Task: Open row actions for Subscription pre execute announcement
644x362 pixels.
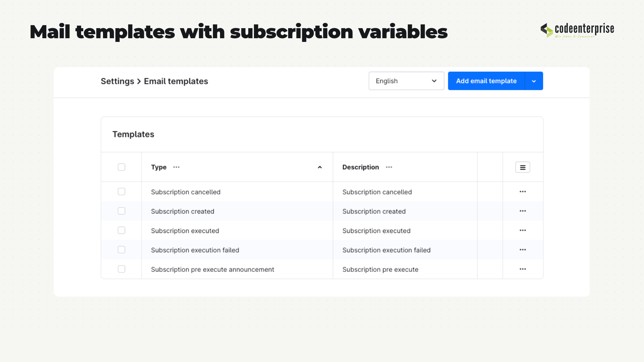Action: click(523, 269)
